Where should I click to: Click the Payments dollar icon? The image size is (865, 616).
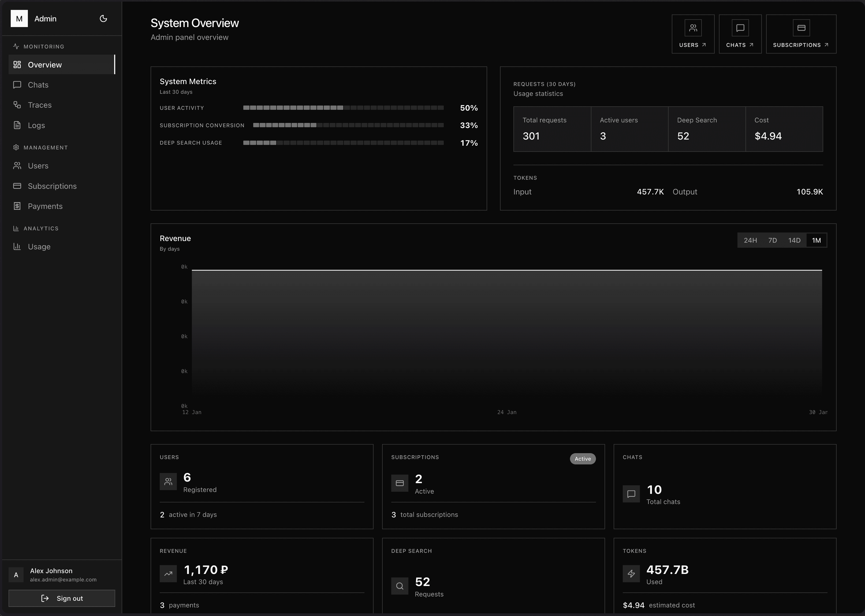(x=17, y=206)
